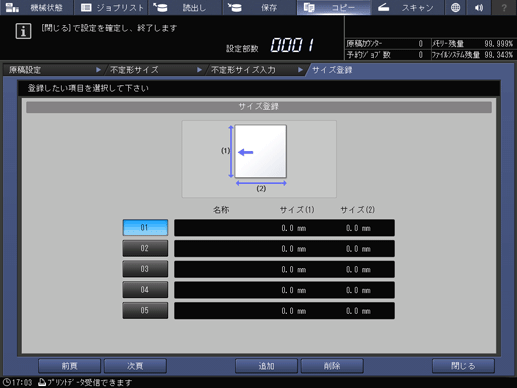The image size is (517, 388).
Task: Click the 閉じる close button
Action: click(x=463, y=366)
